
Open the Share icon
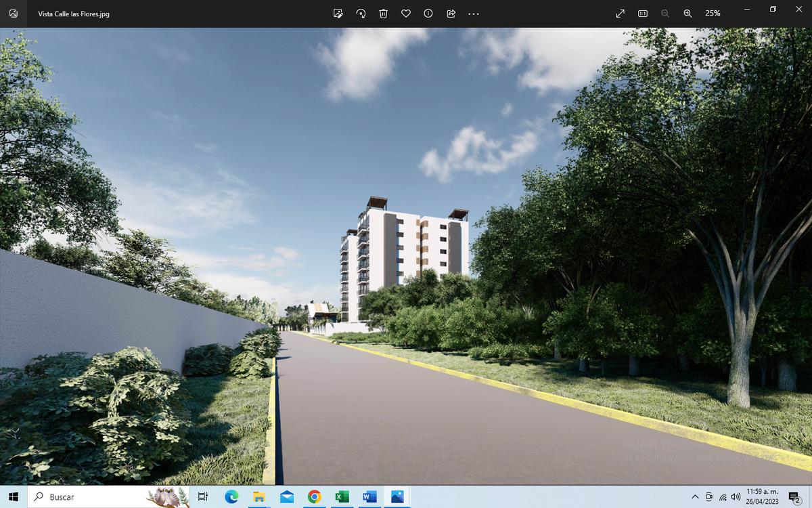pyautogui.click(x=451, y=14)
